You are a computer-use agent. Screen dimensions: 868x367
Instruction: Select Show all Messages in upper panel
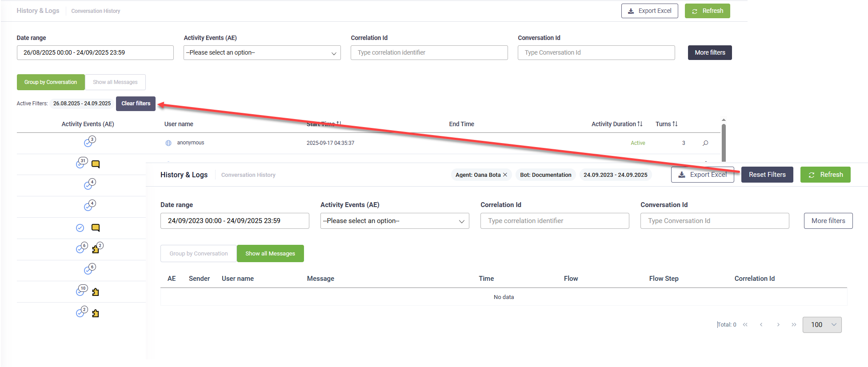[x=115, y=82]
